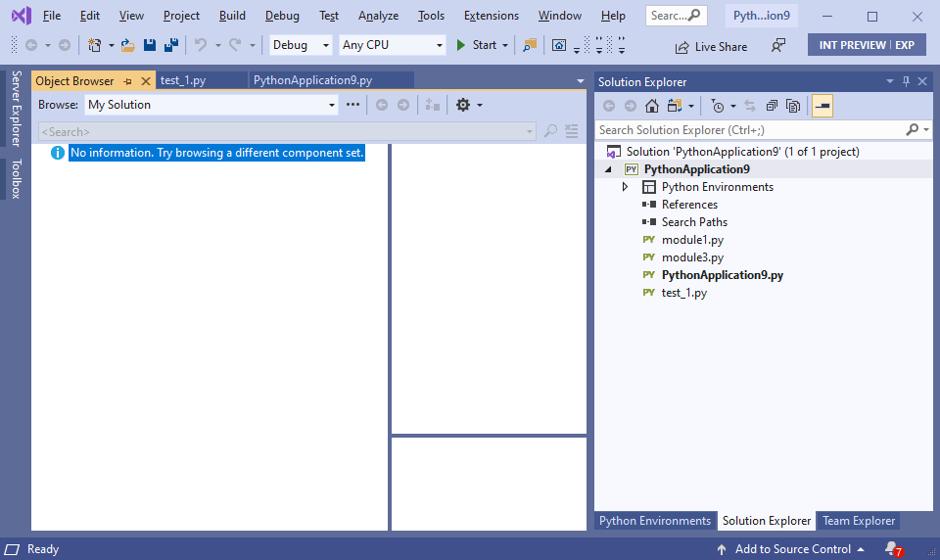
Task: Open the Debug menu
Action: [x=282, y=16]
